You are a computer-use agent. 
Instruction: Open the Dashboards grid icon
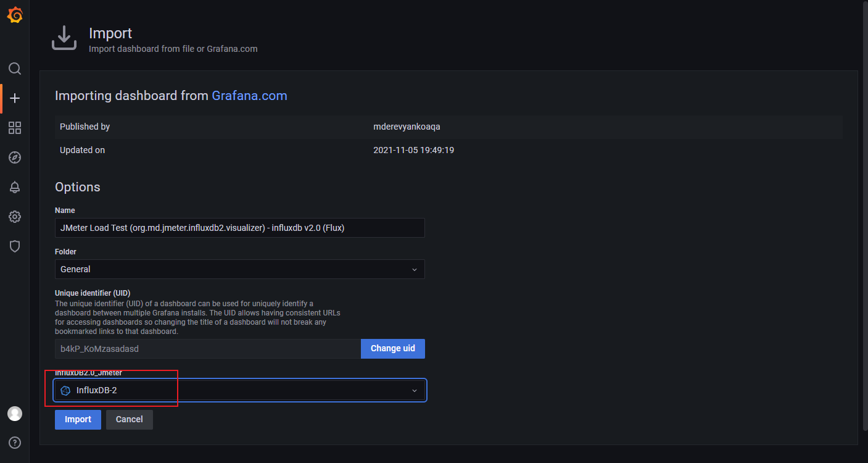(x=15, y=128)
